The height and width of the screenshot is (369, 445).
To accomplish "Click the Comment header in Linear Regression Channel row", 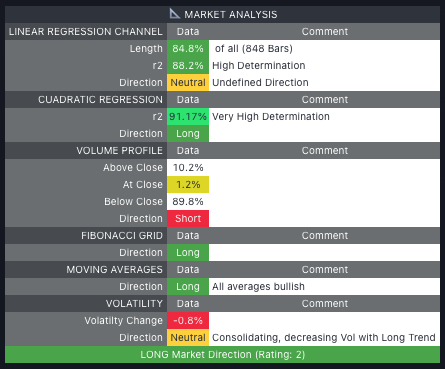I will (x=325, y=32).
